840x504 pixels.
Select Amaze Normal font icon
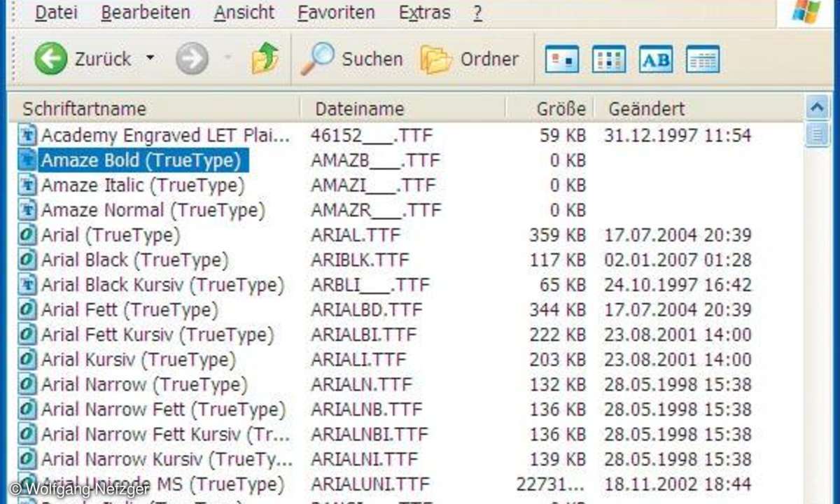pyautogui.click(x=27, y=209)
